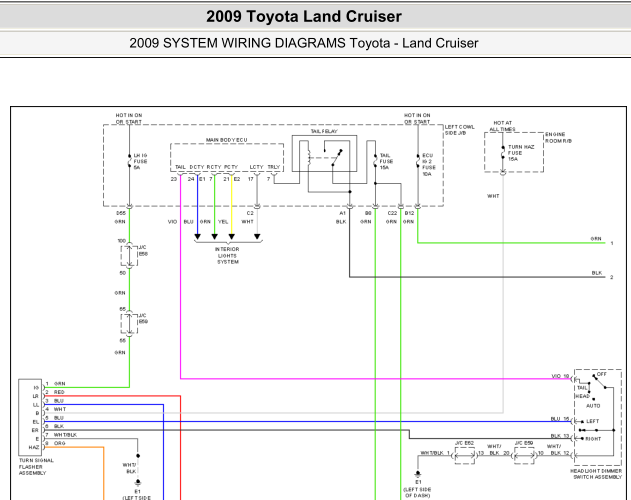Image resolution: width=631 pixels, height=500 pixels.
Task: Click the OFF position in dimmer switch
Action: [x=601, y=374]
